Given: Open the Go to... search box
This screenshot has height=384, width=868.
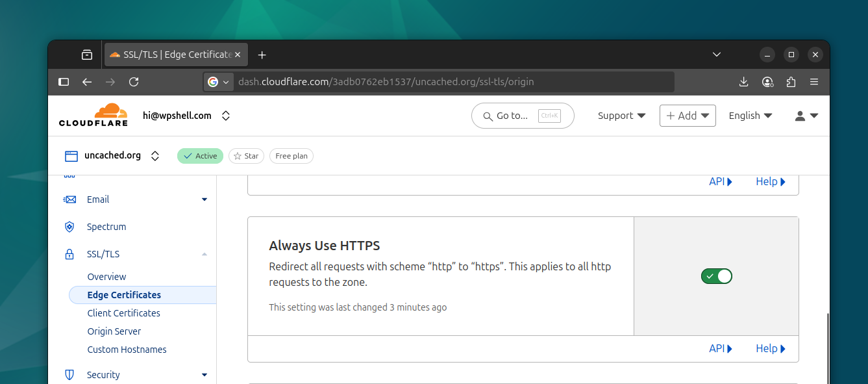Looking at the screenshot, I should point(523,116).
